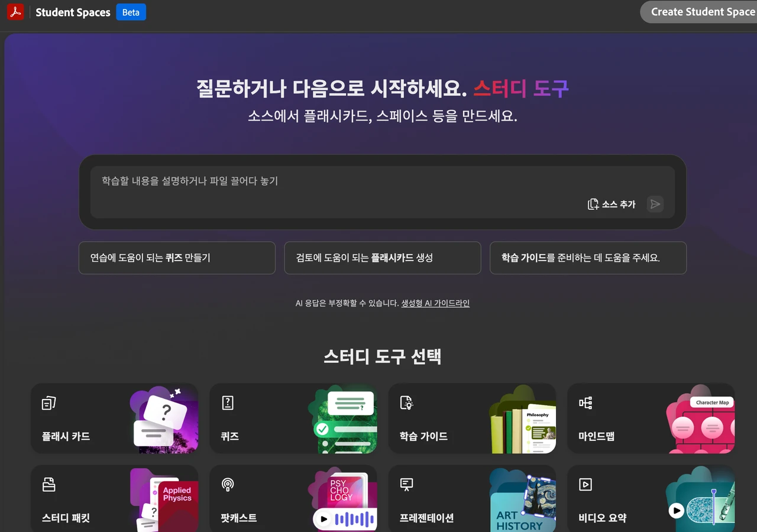
Task: Click the 비디오 요약 play icon
Action: 585,485
